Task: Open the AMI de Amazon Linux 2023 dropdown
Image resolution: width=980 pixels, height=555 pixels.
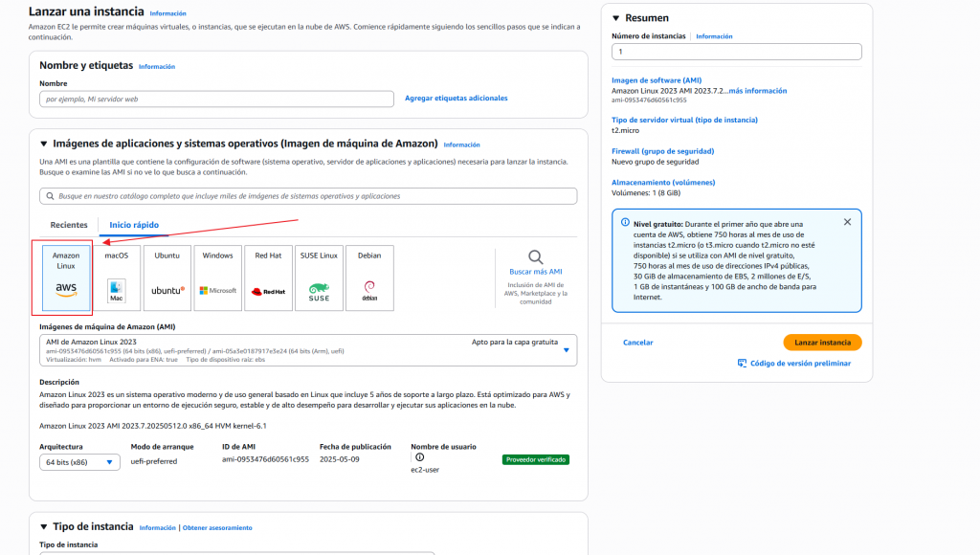Action: tap(308, 350)
